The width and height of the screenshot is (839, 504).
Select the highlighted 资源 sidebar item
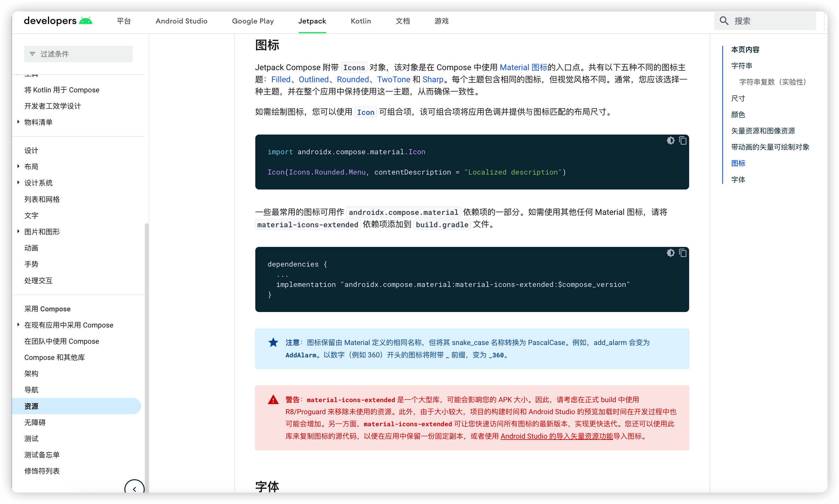(x=77, y=406)
